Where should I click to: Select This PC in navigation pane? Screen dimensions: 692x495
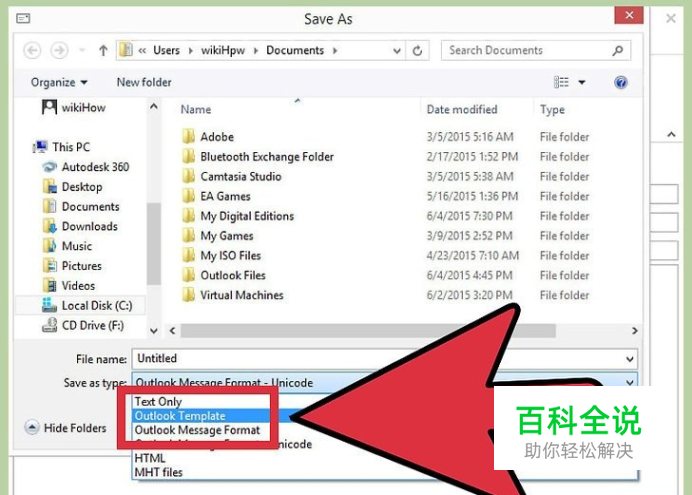[x=62, y=147]
